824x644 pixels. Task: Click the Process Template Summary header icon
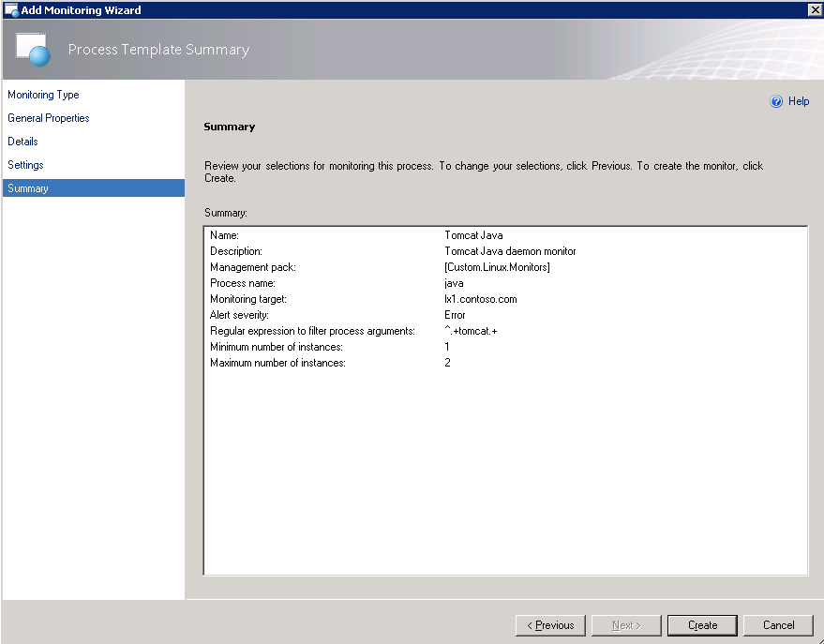click(31, 49)
